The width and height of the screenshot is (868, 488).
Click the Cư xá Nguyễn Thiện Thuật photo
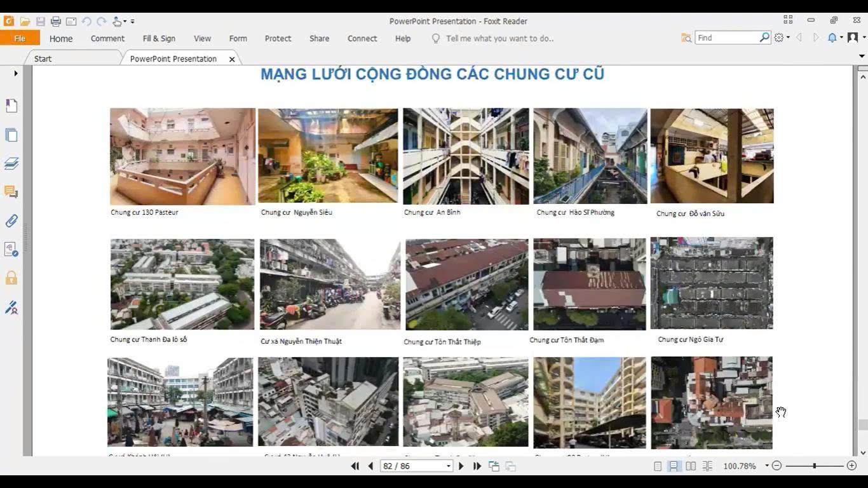point(330,285)
